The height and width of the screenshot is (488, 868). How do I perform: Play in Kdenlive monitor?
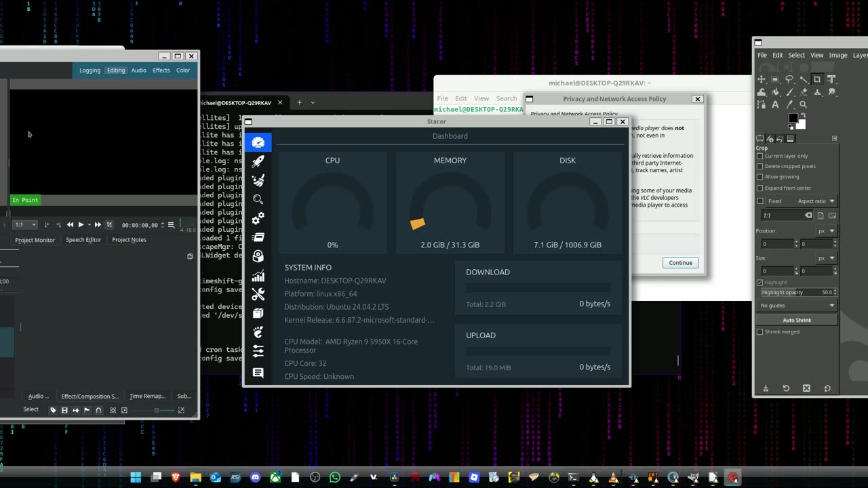(x=81, y=224)
